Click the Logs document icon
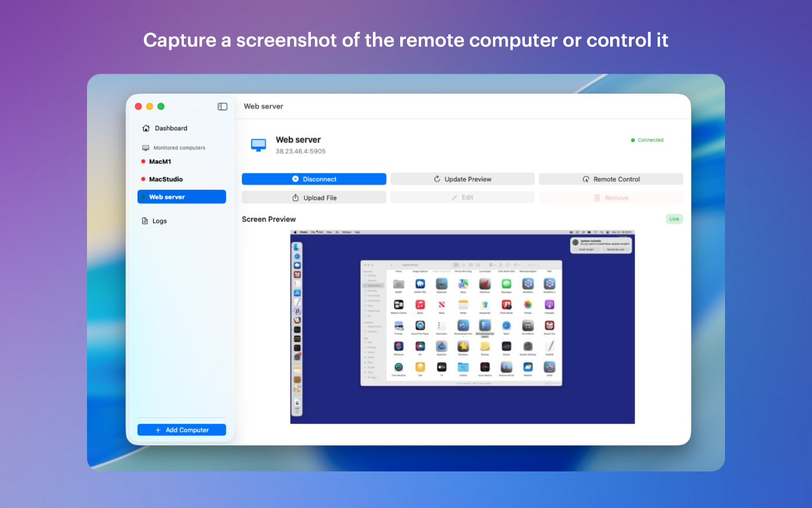This screenshot has width=812, height=508. pos(145,221)
